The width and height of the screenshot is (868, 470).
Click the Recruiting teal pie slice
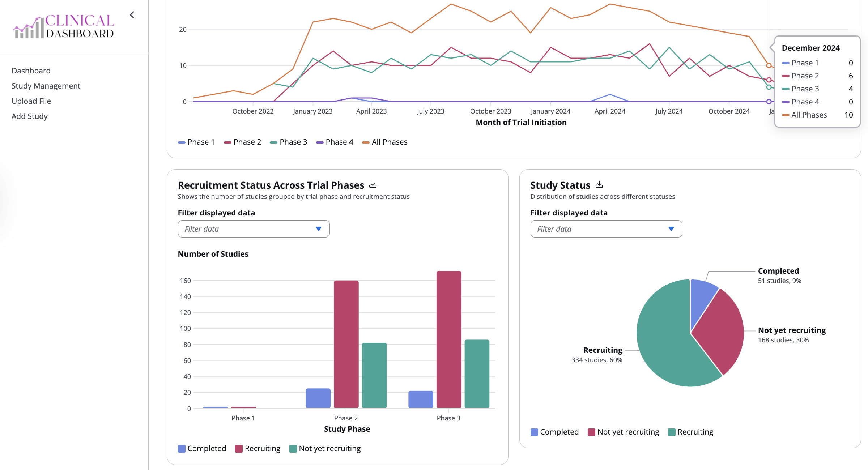pos(665,340)
